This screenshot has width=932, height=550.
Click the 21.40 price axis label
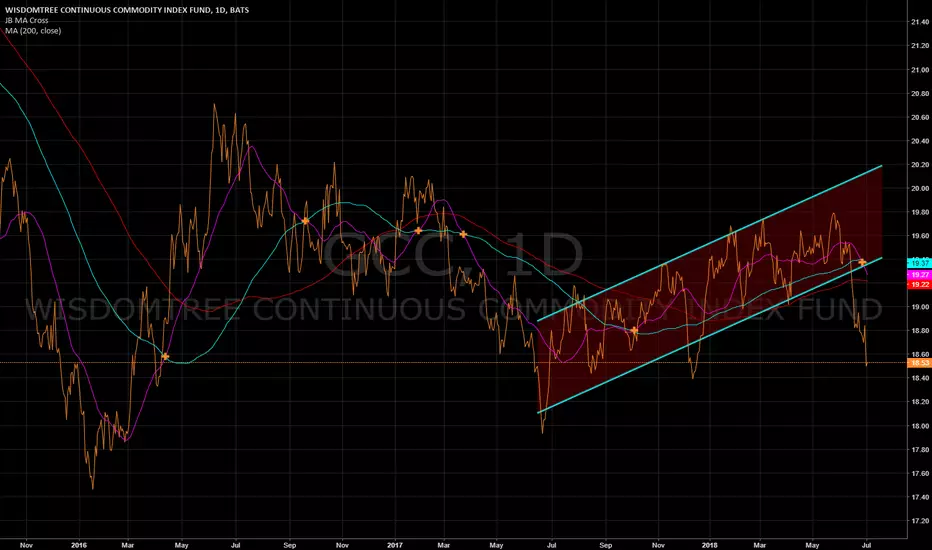920,22
